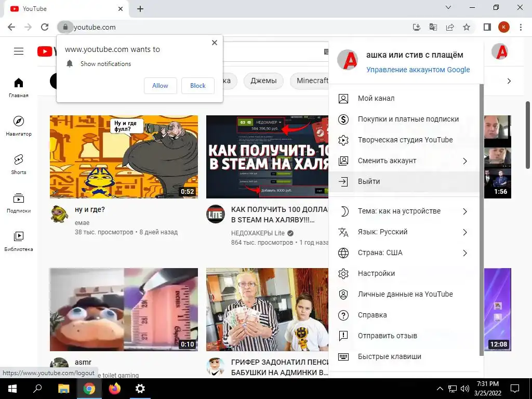Expand Тема: как на устройстве submenu
Screen dimensions: 532x399
point(404,211)
